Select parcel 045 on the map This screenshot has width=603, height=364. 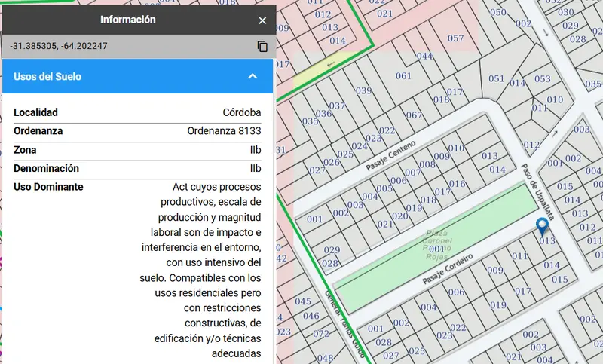point(303,301)
